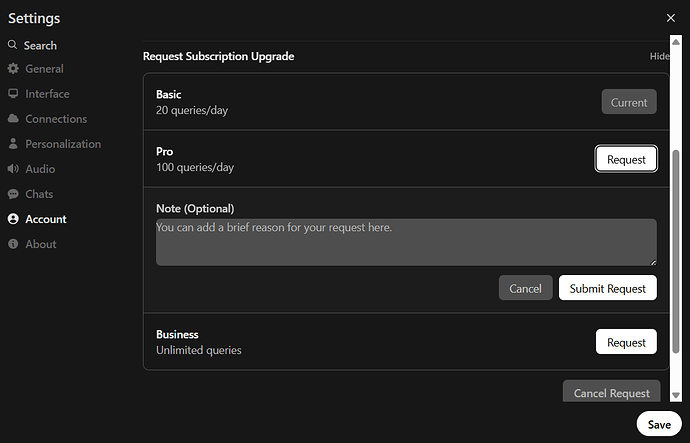This screenshot has height=443, width=690.
Task: Hide the Request Subscription Upgrade section
Action: pos(659,57)
